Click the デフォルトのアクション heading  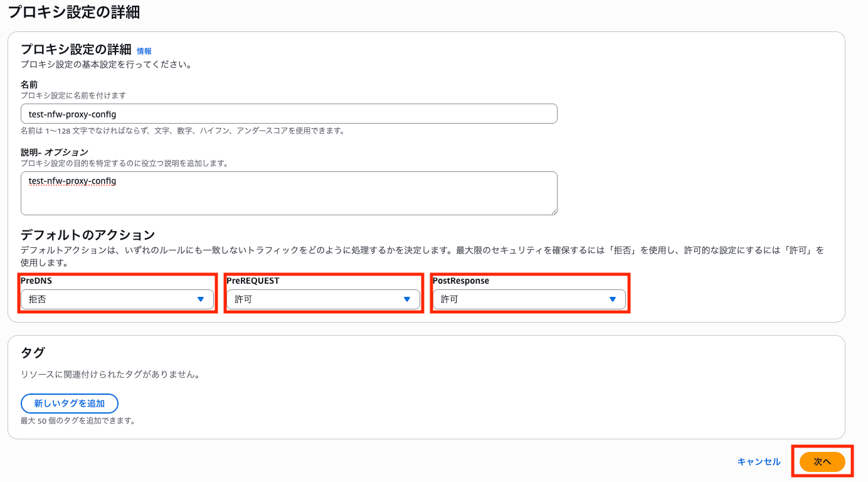(88, 235)
